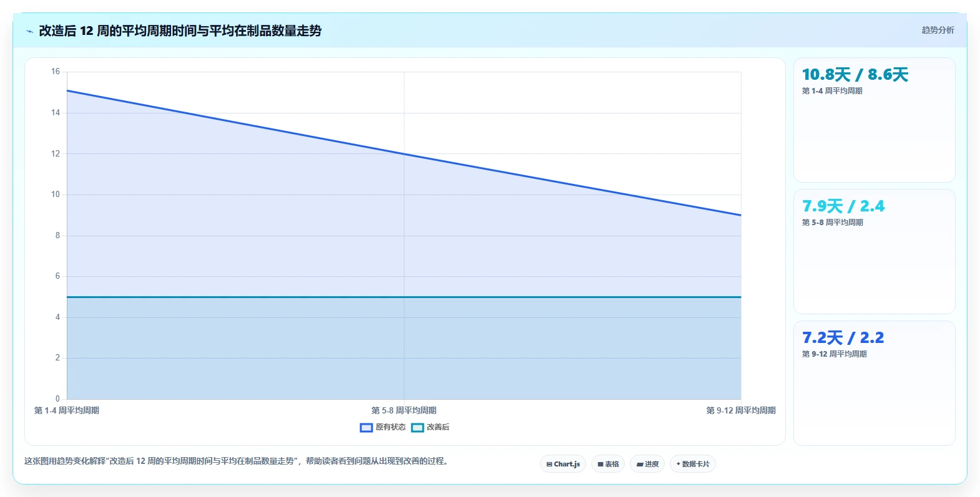Click the 改善后 legend label

pyautogui.click(x=438, y=427)
